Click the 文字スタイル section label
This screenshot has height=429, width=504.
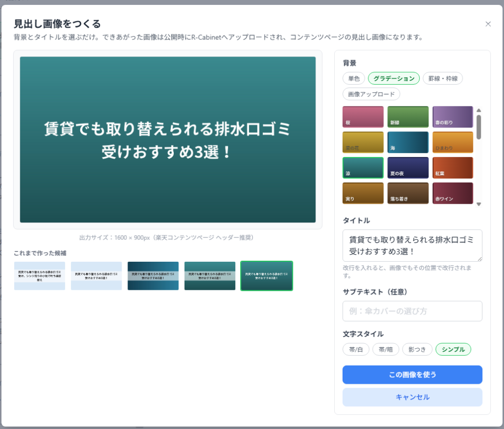[x=363, y=334]
